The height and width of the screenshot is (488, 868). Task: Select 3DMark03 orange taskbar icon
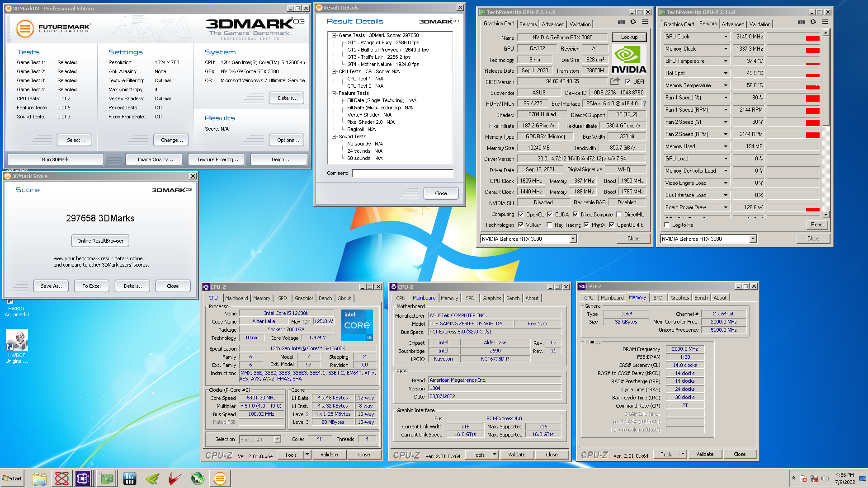coord(220,479)
